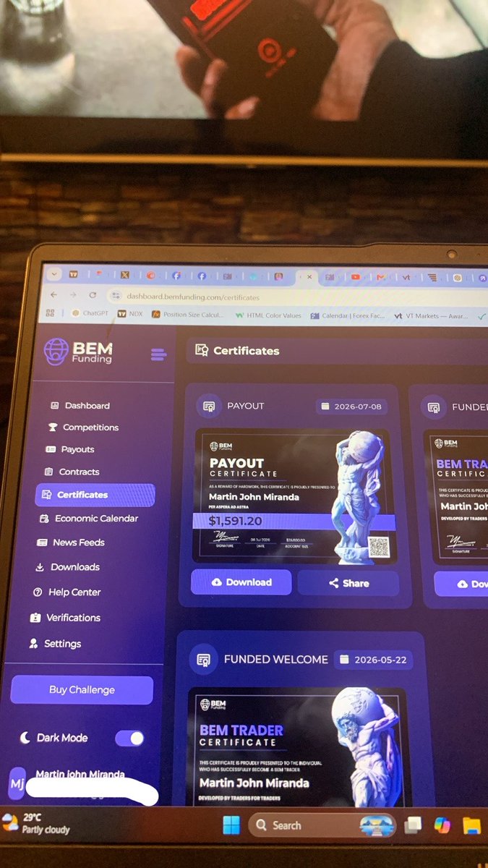Image resolution: width=488 pixels, height=868 pixels.
Task: Click the Certificates header icon
Action: tap(202, 351)
